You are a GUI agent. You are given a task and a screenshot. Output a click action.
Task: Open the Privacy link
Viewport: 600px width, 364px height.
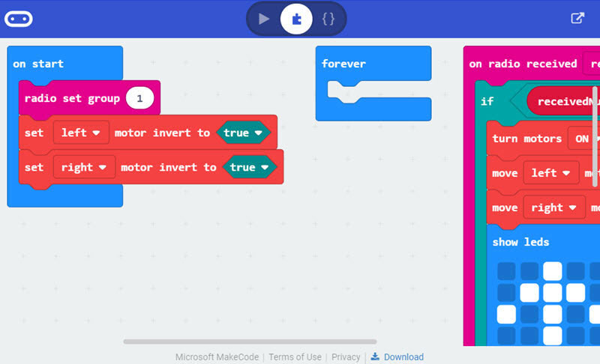[x=346, y=357]
